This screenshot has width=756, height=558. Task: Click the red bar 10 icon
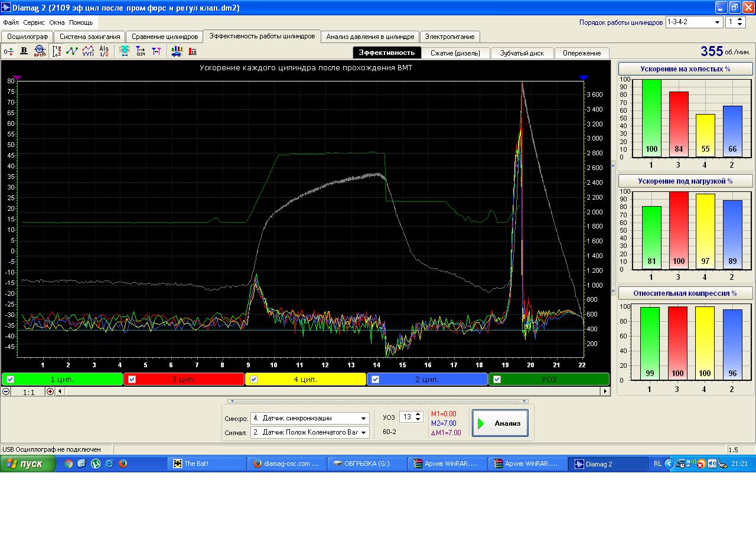tap(193, 51)
